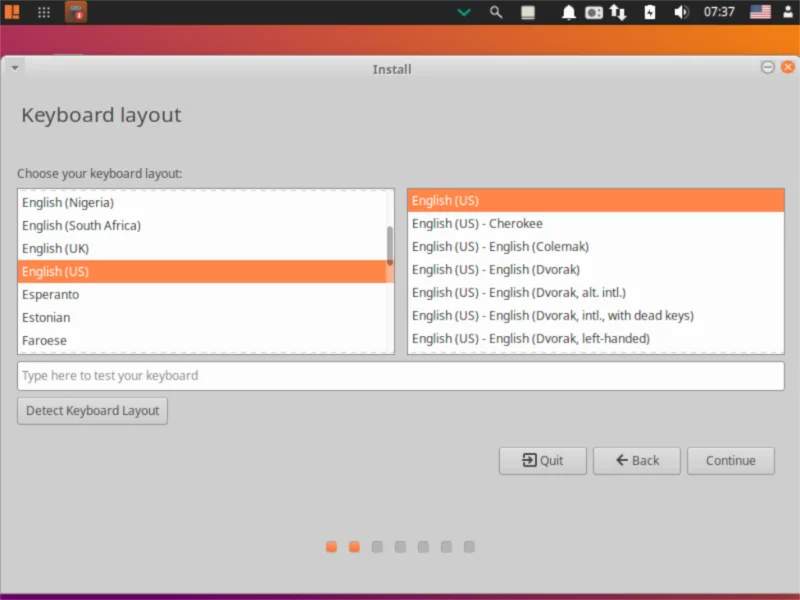Select Estonian layout
Viewport: 800px width, 600px height.
pos(202,317)
